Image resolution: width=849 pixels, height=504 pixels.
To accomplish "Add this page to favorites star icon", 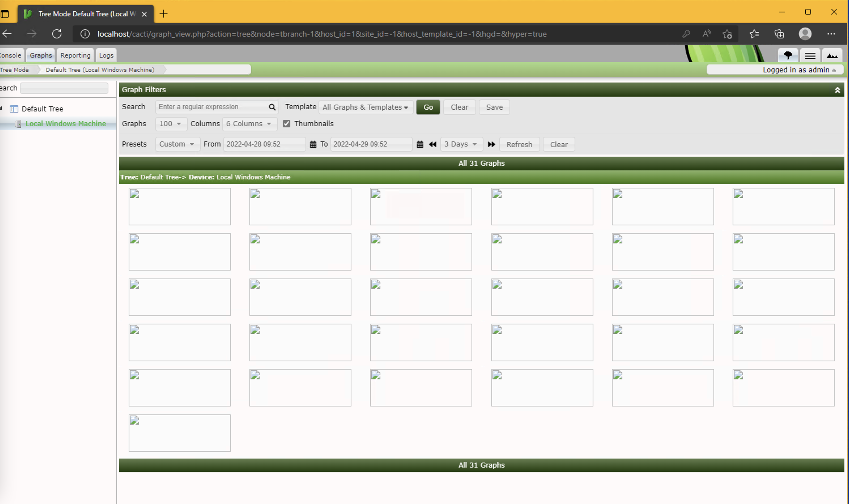I will tap(727, 34).
